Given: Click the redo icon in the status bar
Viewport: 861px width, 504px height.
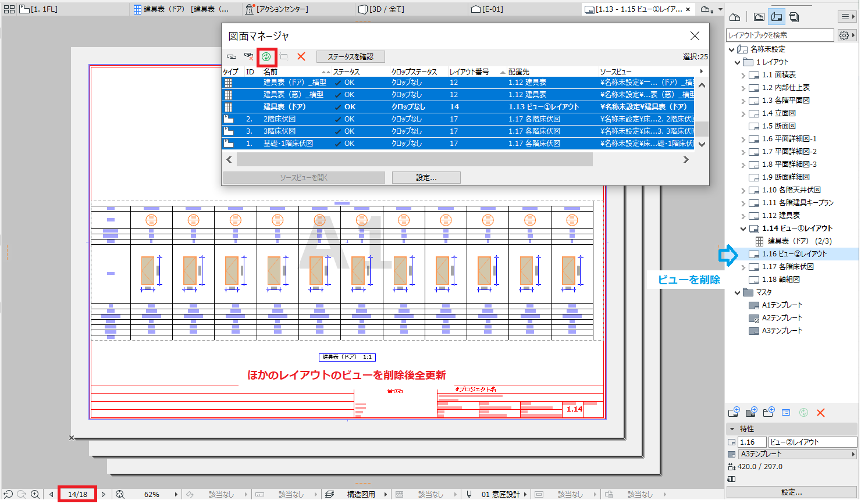Looking at the screenshot, I should (x=22, y=494).
